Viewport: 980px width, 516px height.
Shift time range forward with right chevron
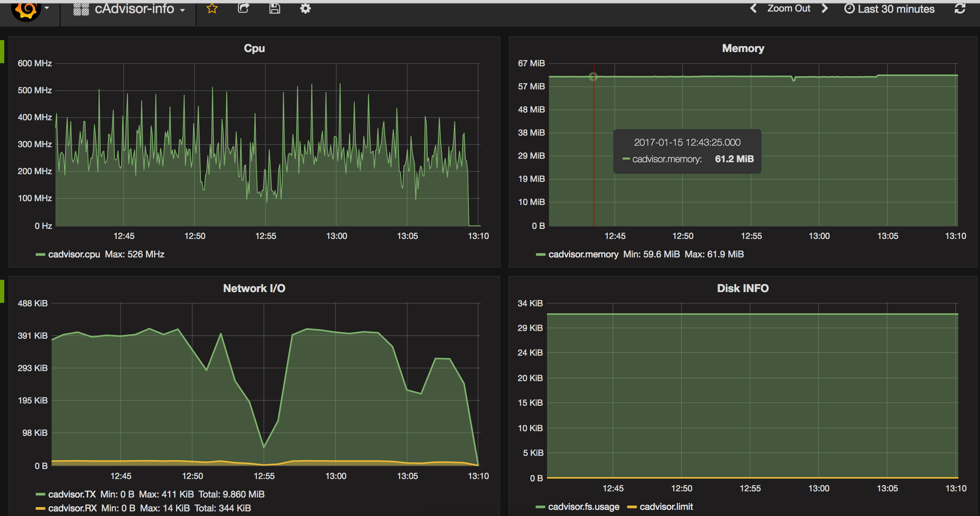point(824,8)
